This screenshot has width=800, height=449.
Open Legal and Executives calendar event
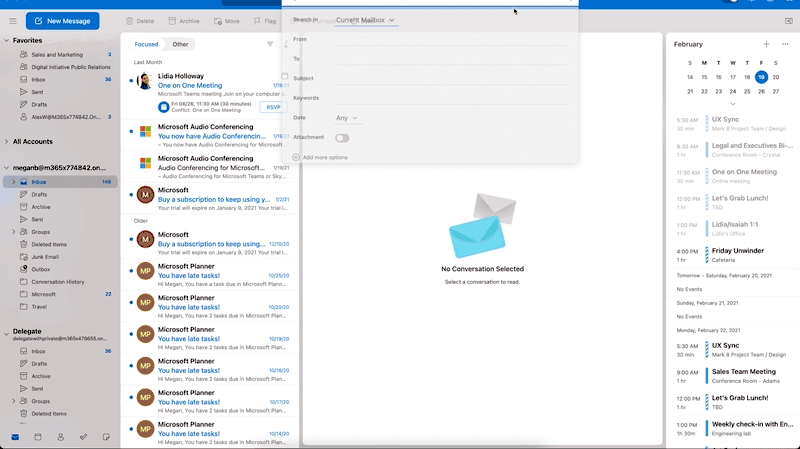737,149
